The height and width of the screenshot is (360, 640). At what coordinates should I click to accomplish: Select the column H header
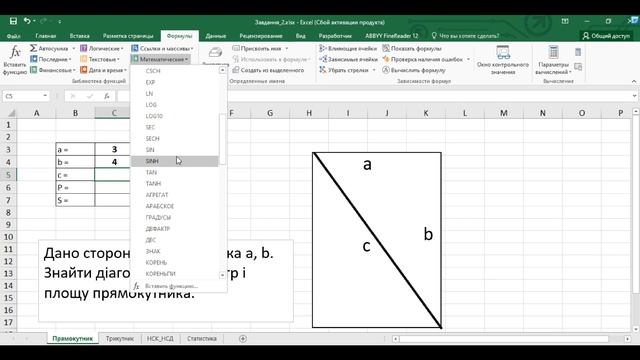pos(309,113)
